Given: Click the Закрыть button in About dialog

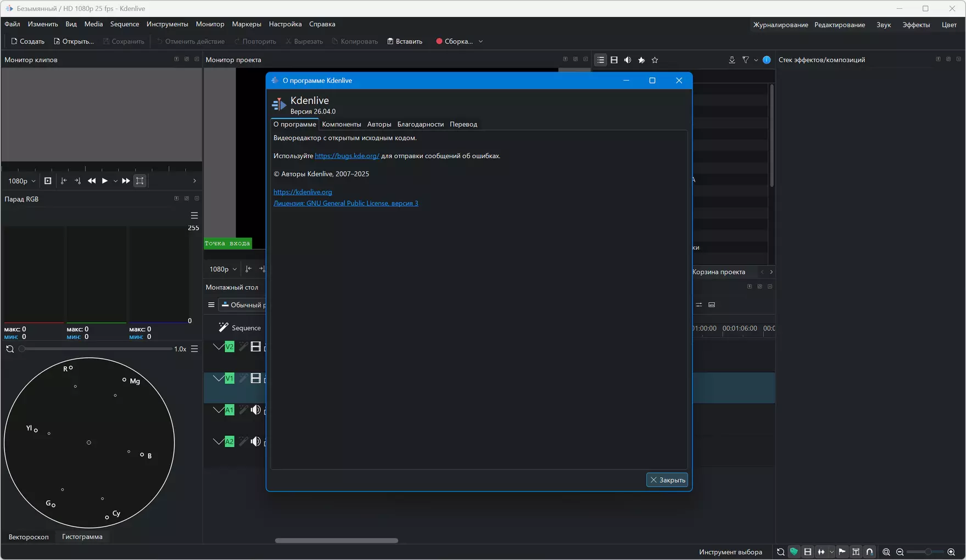Looking at the screenshot, I should click(x=667, y=480).
